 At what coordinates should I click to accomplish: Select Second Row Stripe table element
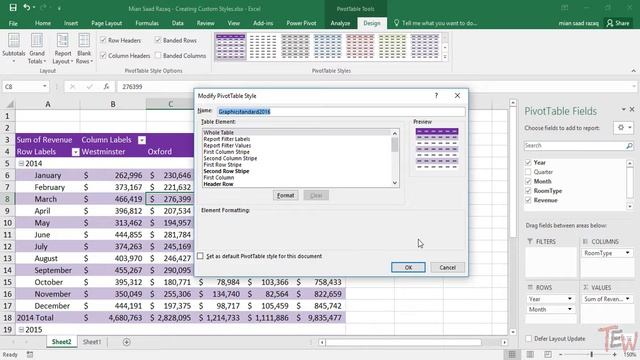(226, 171)
